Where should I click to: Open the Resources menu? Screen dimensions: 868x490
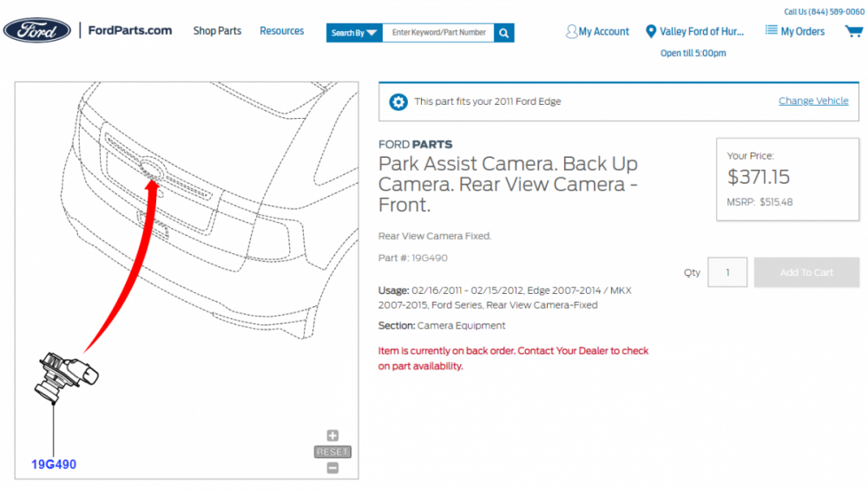(282, 31)
